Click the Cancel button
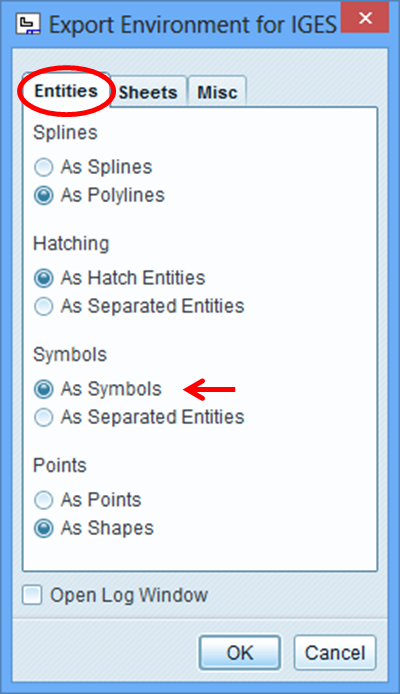Screen dimensions: 400x694 335,652
